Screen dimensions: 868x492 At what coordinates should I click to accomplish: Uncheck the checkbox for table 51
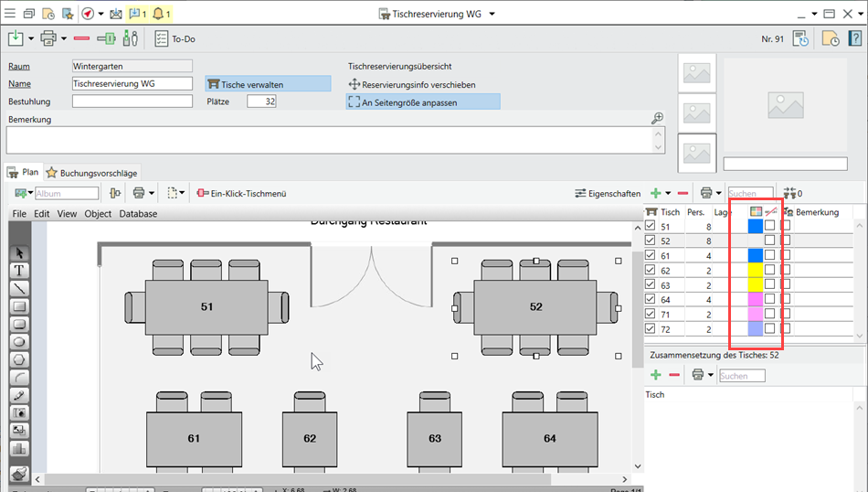[651, 226]
